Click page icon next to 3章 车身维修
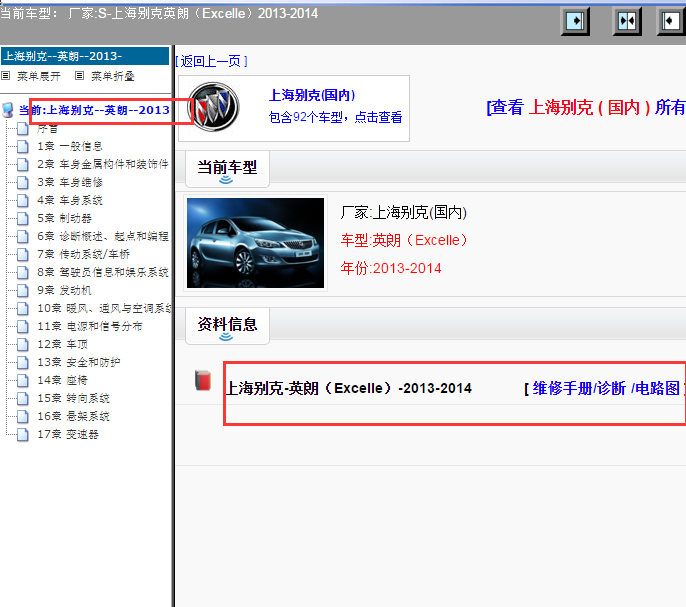Viewport: 686px width, 607px height. [23, 182]
